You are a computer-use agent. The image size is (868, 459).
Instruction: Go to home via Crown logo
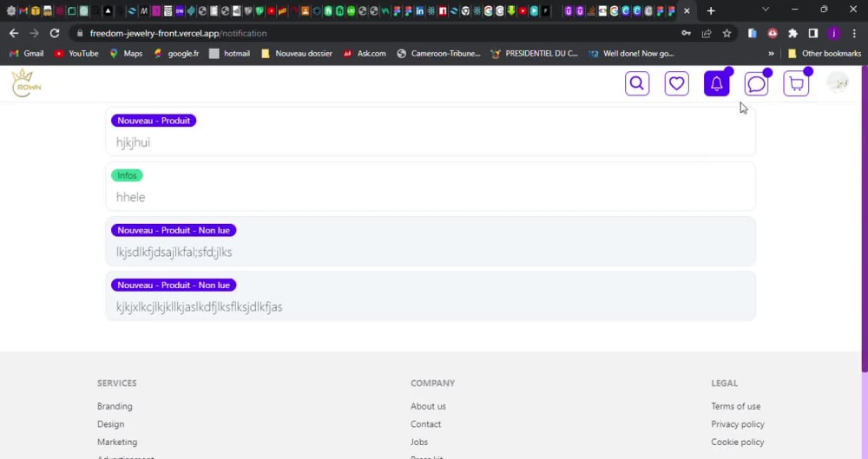26,83
